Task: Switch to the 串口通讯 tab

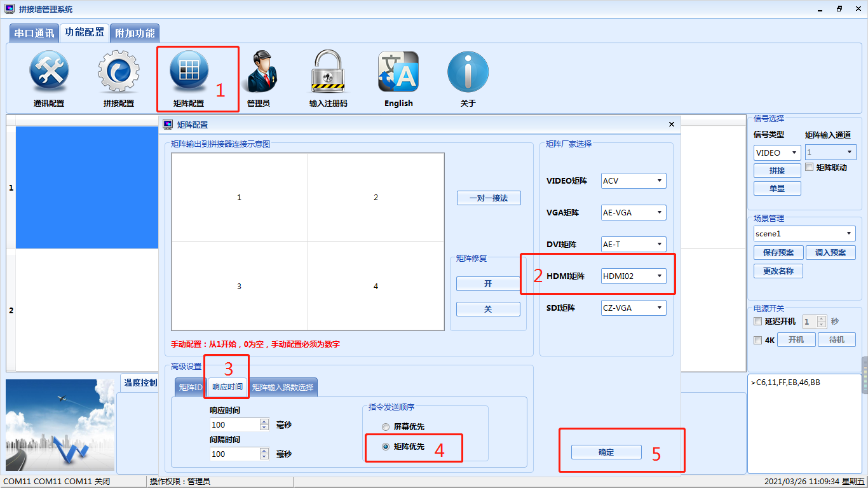Action: (x=34, y=33)
